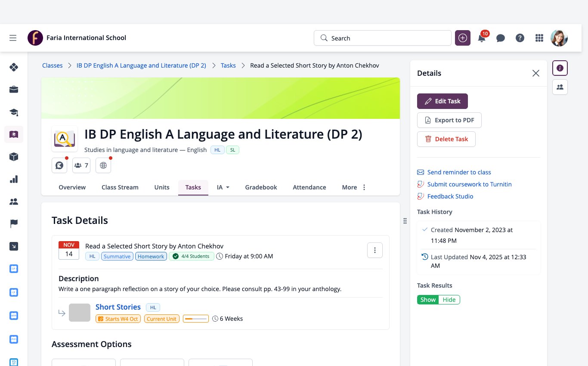This screenshot has height=366, width=588.
Task: Click the panel divider drag handle dots
Action: click(405, 221)
